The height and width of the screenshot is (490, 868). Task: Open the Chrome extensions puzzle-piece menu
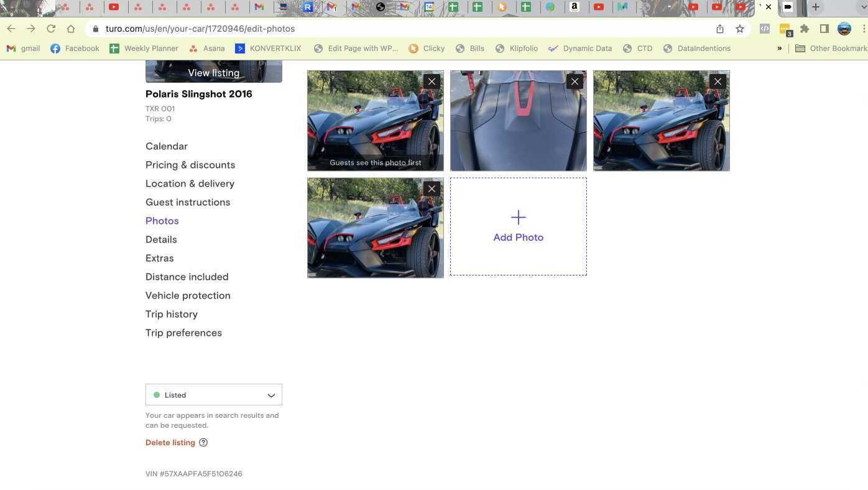pos(805,29)
